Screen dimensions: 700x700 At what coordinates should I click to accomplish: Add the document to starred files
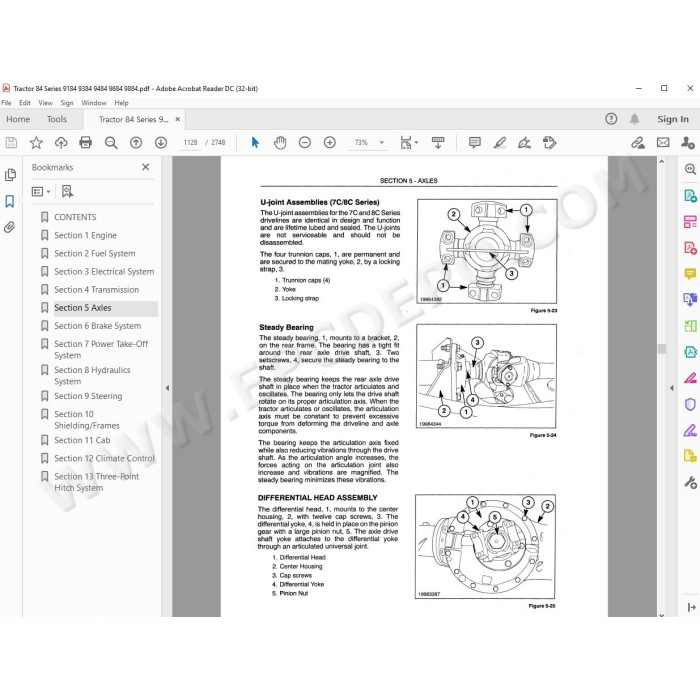click(36, 143)
